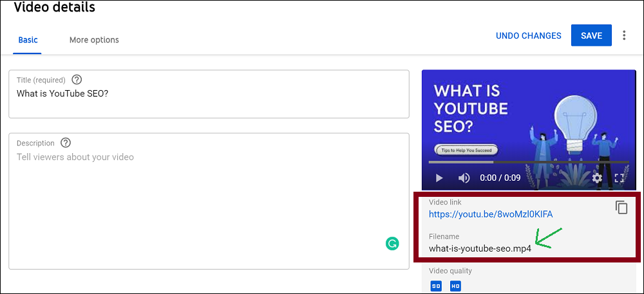Play the video preview
This screenshot has width=644, height=294.
tap(439, 178)
